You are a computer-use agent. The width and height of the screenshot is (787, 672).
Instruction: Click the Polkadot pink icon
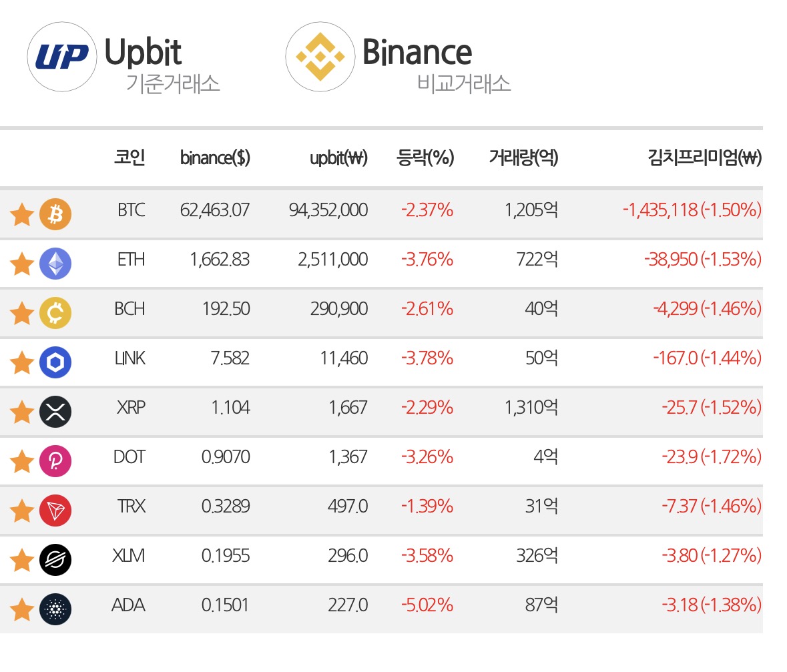tap(55, 461)
